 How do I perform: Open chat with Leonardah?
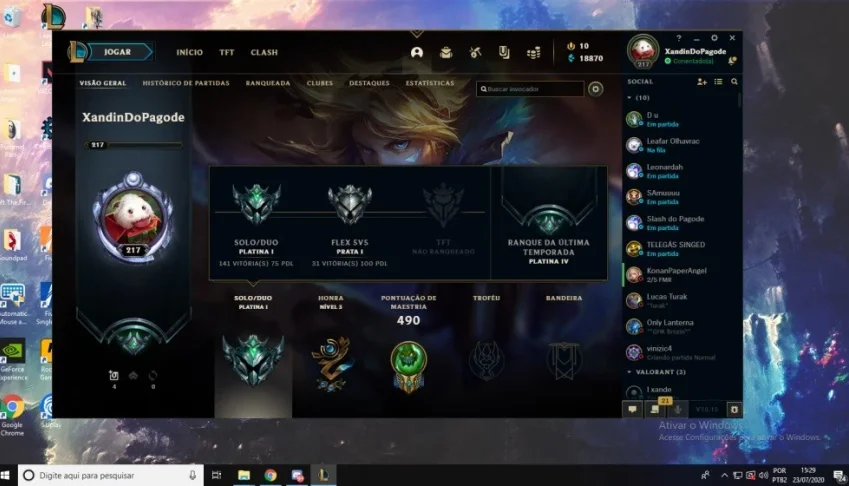tap(680, 171)
